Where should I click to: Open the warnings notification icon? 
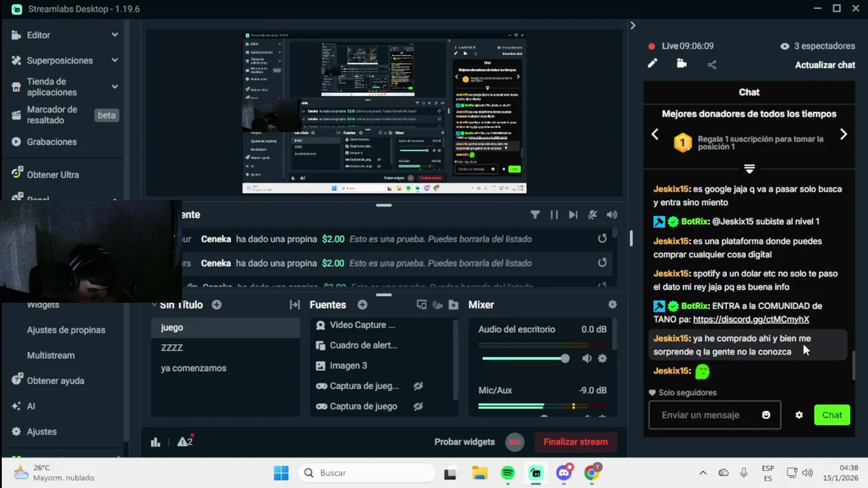coord(184,441)
